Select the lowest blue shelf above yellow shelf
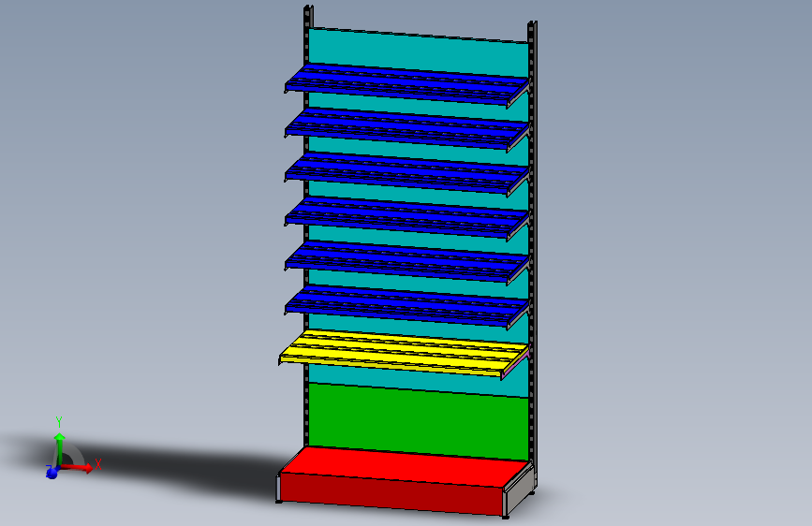Screen dimensions: 812x526 (x=407, y=306)
